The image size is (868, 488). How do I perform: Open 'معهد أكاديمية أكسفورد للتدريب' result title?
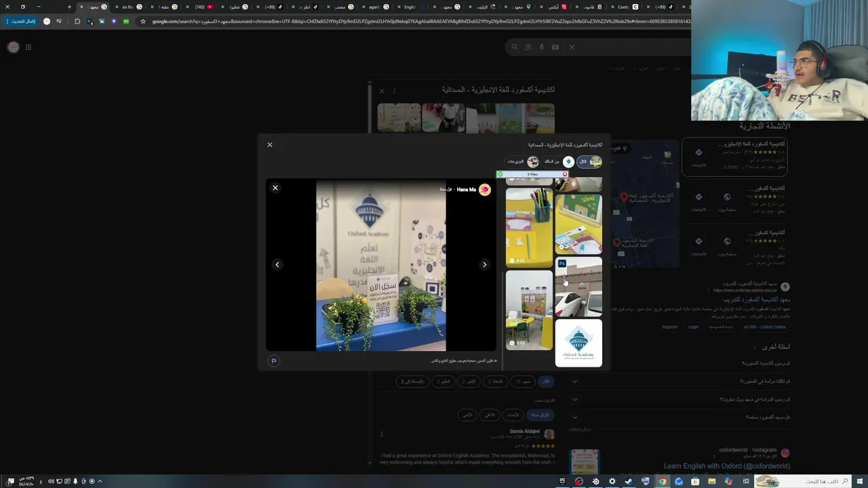click(757, 300)
